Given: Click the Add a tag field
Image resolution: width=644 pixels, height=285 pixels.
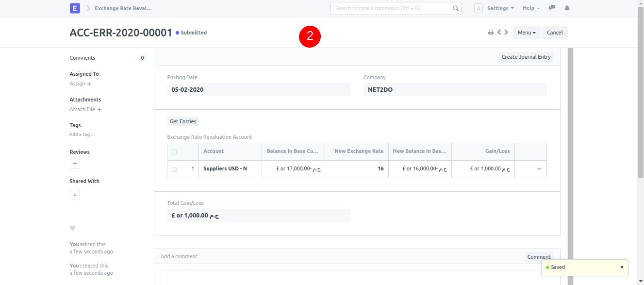Looking at the screenshot, I should click(82, 134).
